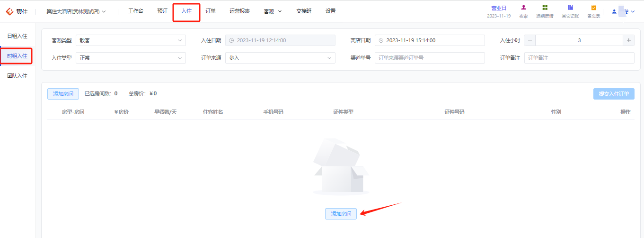
Task: Click the clock icon in 入住日期 field
Action: [231, 40]
